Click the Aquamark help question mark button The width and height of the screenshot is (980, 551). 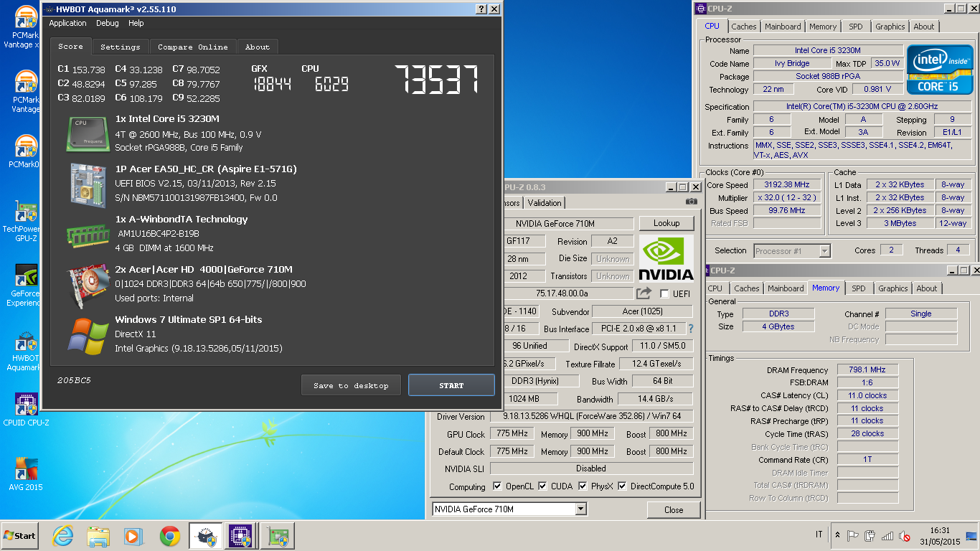pos(481,9)
